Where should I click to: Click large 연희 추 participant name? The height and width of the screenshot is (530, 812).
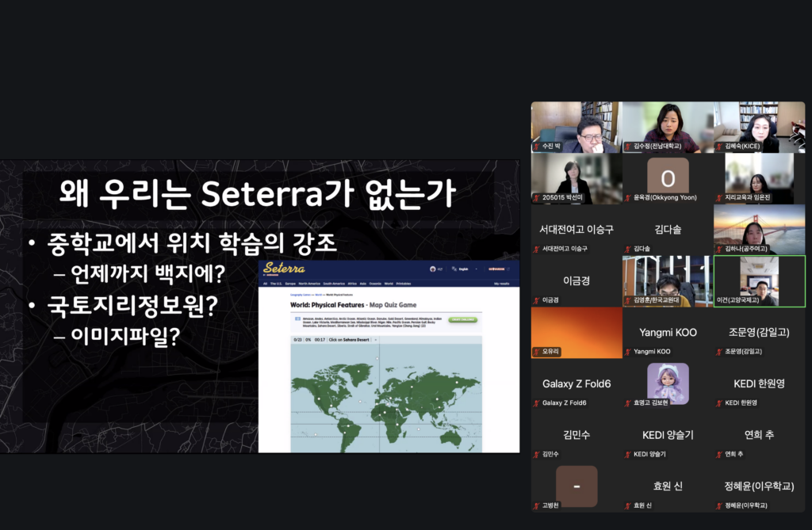759,435
